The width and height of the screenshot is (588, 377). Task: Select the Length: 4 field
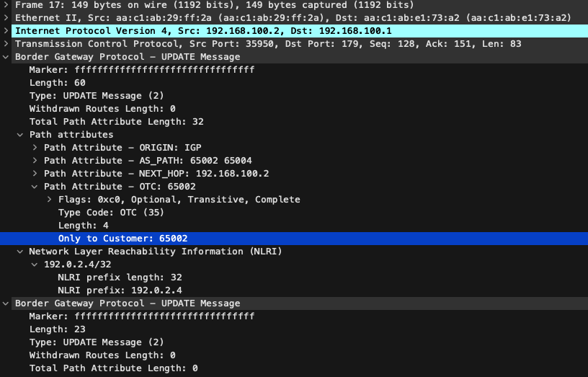pyautogui.click(x=84, y=226)
